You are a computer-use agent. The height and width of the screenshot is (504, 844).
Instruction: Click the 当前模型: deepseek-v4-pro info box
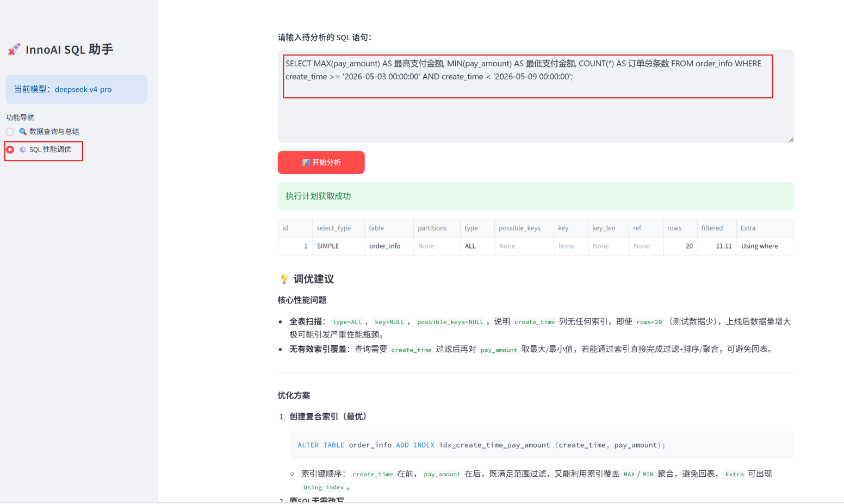click(76, 89)
